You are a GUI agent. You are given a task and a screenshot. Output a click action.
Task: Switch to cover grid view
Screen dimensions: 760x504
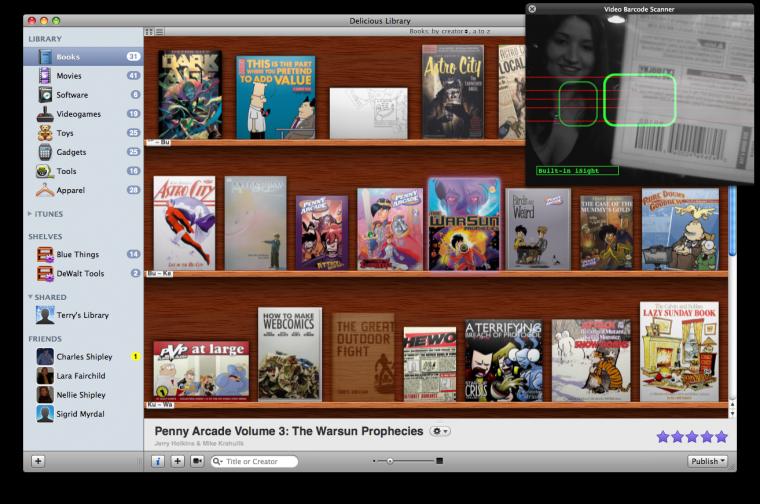point(149,32)
